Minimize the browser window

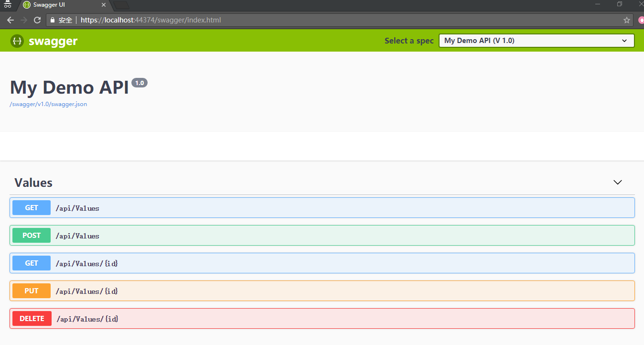tap(598, 4)
